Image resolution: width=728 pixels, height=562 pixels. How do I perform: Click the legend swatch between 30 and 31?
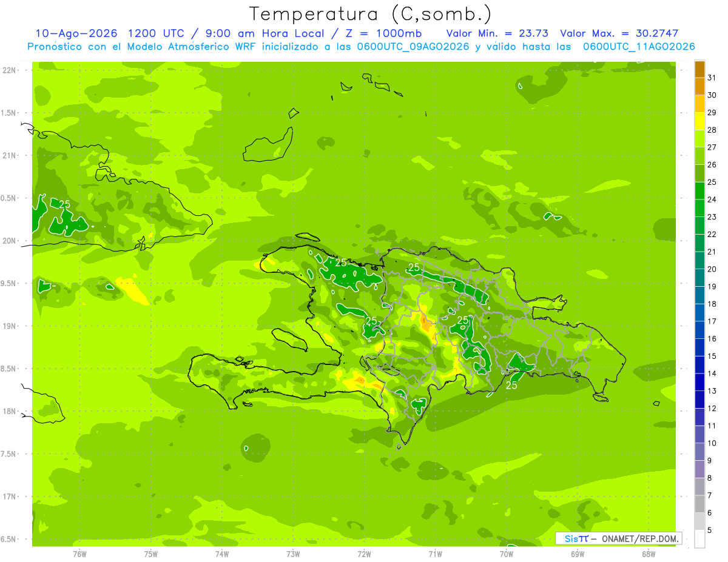click(699, 87)
